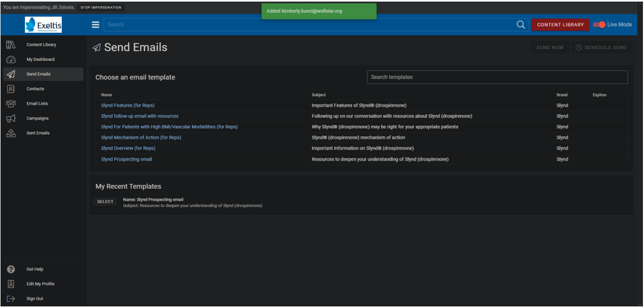Click the Edit My Profile icon

tap(11, 284)
